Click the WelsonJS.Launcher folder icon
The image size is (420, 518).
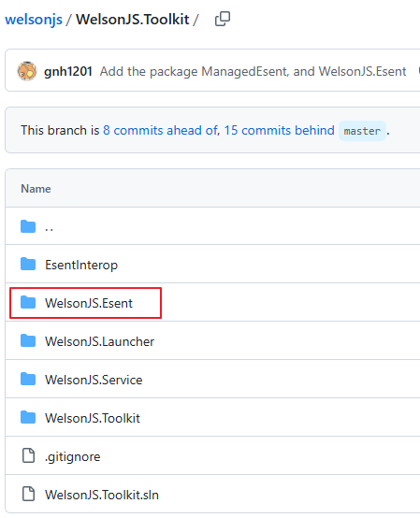[x=28, y=341]
